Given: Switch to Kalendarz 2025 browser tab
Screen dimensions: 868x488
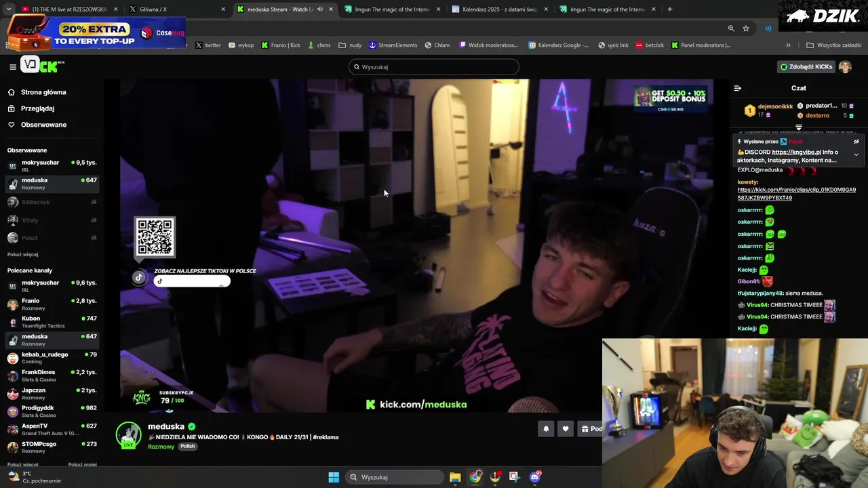Looking at the screenshot, I should tap(498, 9).
